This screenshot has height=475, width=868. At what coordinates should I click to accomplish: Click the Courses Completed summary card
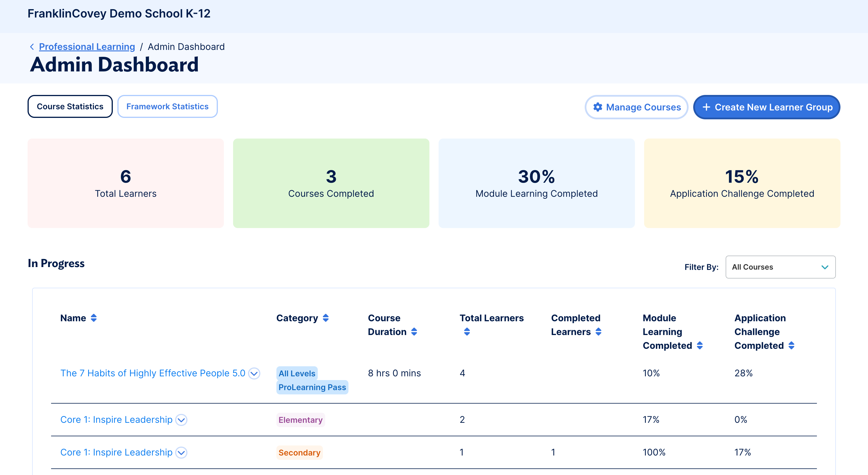pos(331,183)
